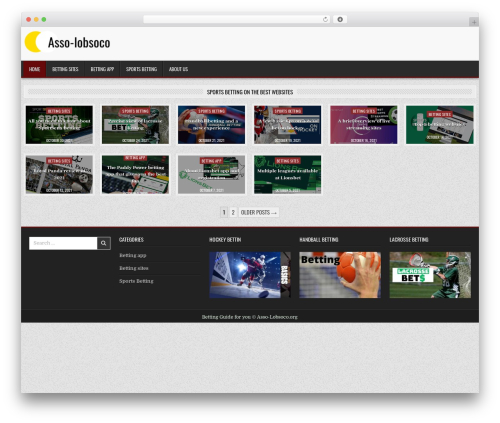Open the green top betting websites post
This screenshot has height=423, width=500.
click(x=440, y=125)
